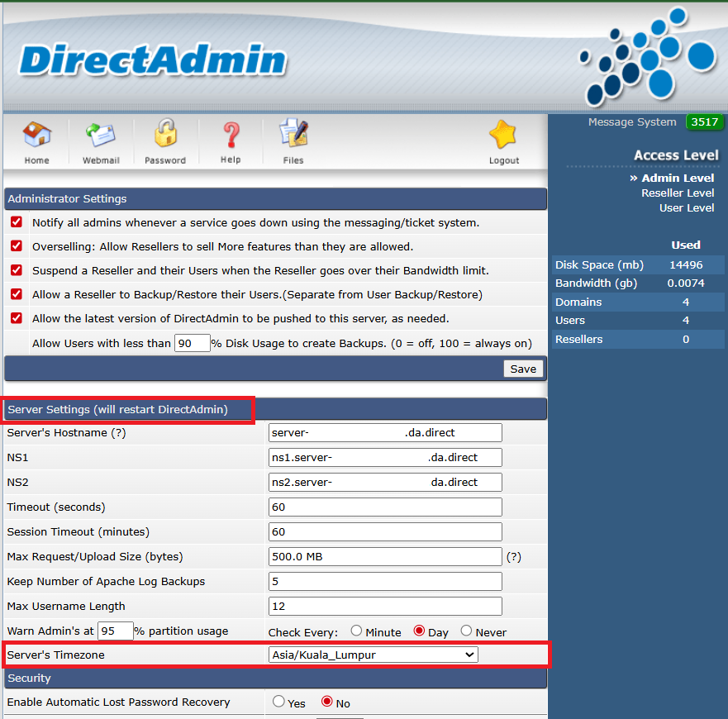Save the Administrator Settings
The width and height of the screenshot is (728, 719).
(523, 369)
